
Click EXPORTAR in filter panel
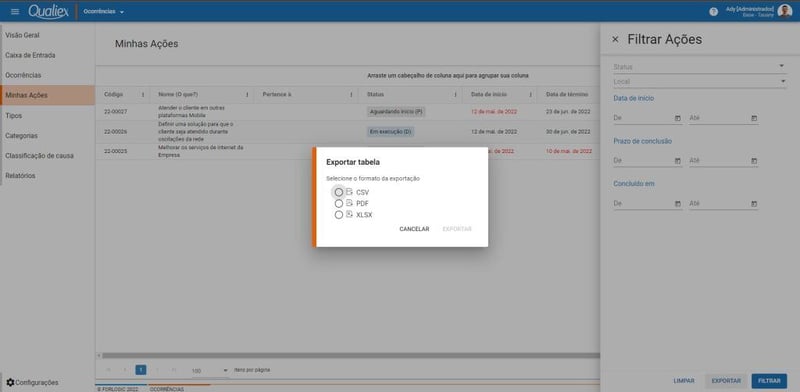pos(726,381)
